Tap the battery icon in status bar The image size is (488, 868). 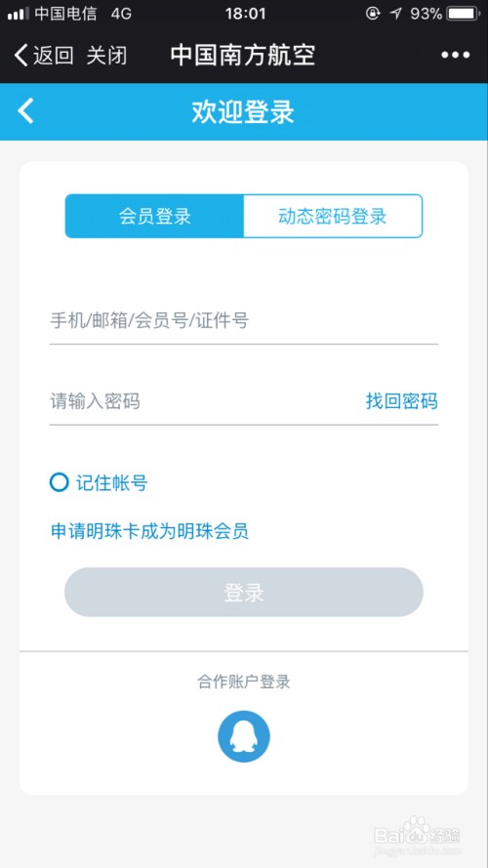pyautogui.click(x=464, y=14)
